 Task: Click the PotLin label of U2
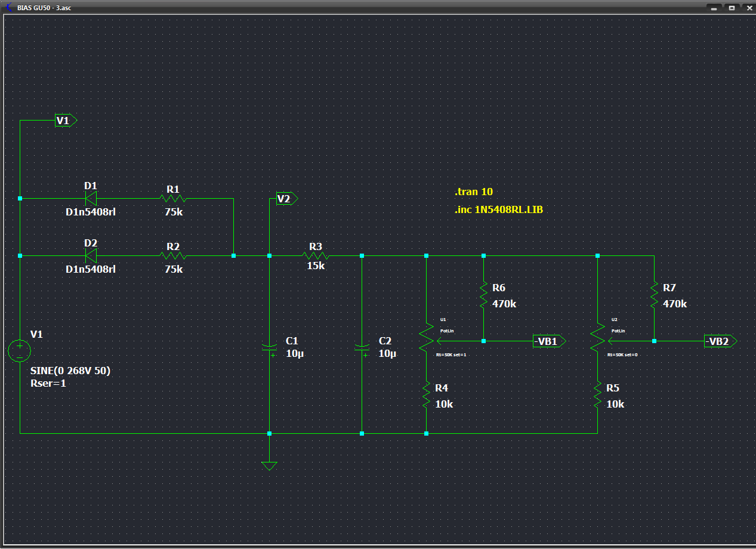[x=618, y=331]
